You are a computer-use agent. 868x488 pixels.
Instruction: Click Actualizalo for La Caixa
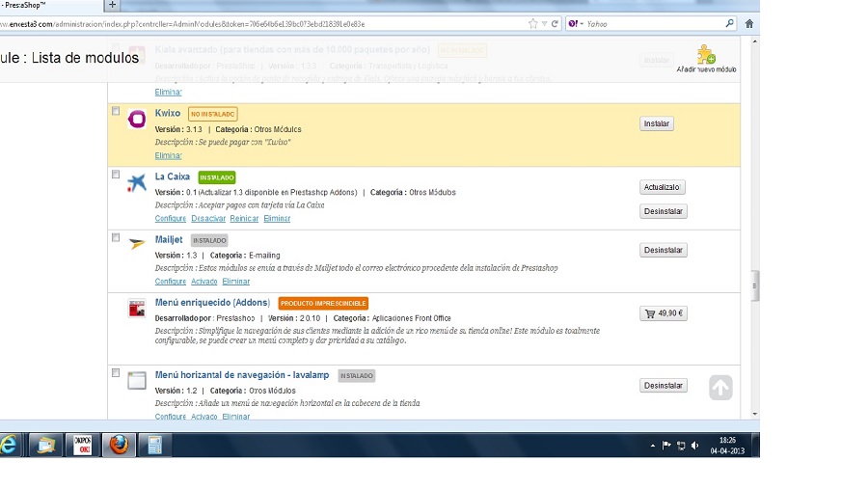click(663, 187)
